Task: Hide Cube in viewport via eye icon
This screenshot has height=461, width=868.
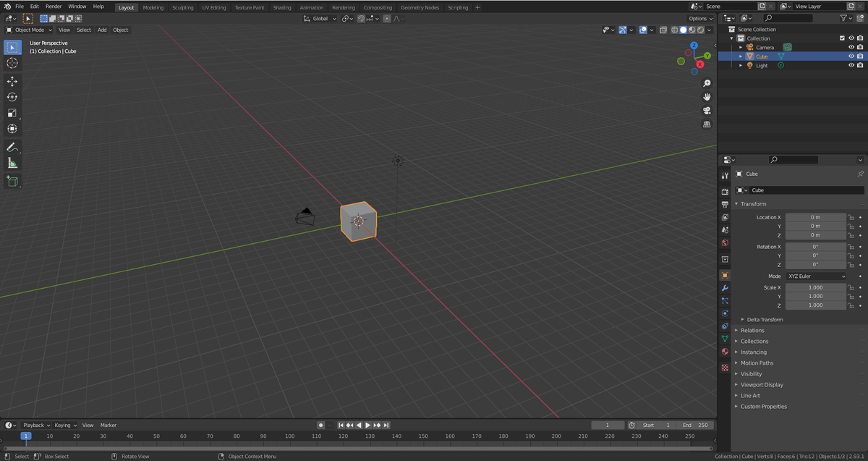Action: pos(851,56)
